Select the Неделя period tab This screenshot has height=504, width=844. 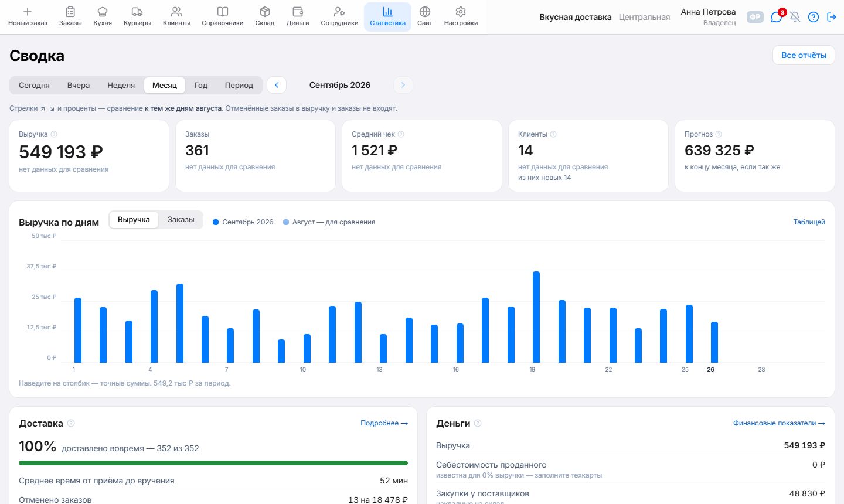[121, 85]
